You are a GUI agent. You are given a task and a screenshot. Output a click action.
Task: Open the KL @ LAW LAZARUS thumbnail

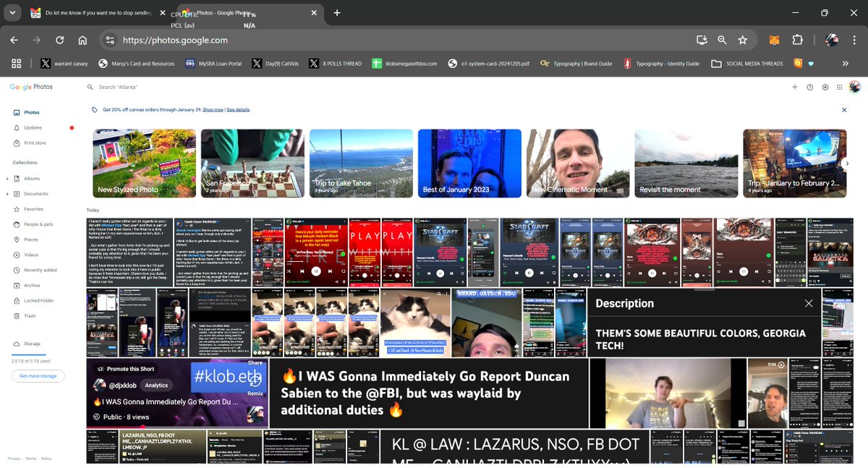513,446
